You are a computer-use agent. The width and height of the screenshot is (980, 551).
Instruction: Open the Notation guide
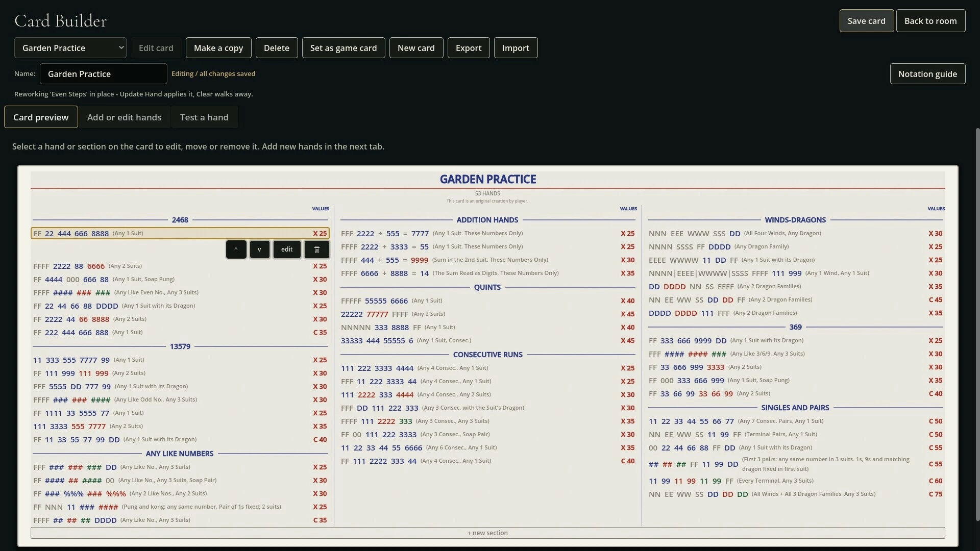(x=927, y=74)
